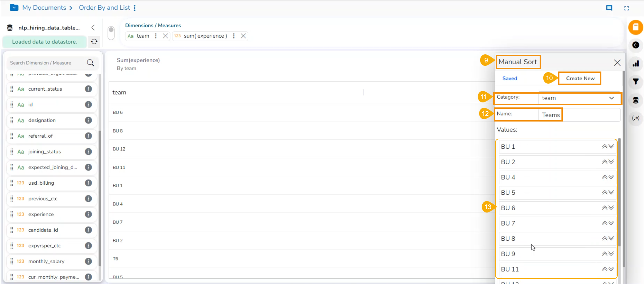Open the regex (.*) icon

click(636, 118)
